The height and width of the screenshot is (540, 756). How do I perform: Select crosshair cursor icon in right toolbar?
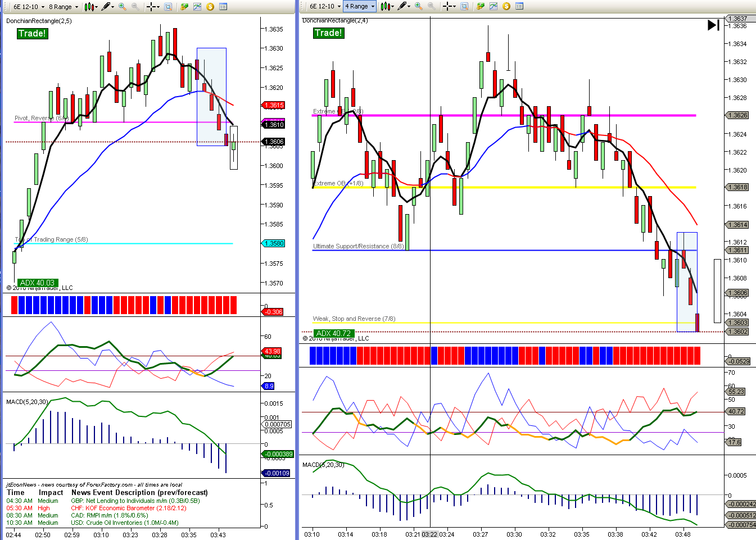click(447, 6)
